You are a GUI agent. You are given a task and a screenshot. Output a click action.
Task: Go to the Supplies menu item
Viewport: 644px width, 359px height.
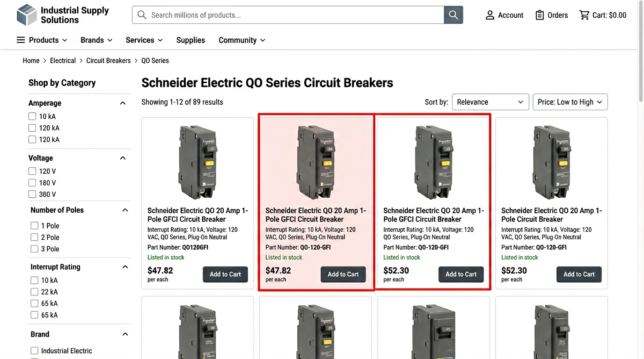pyautogui.click(x=190, y=40)
